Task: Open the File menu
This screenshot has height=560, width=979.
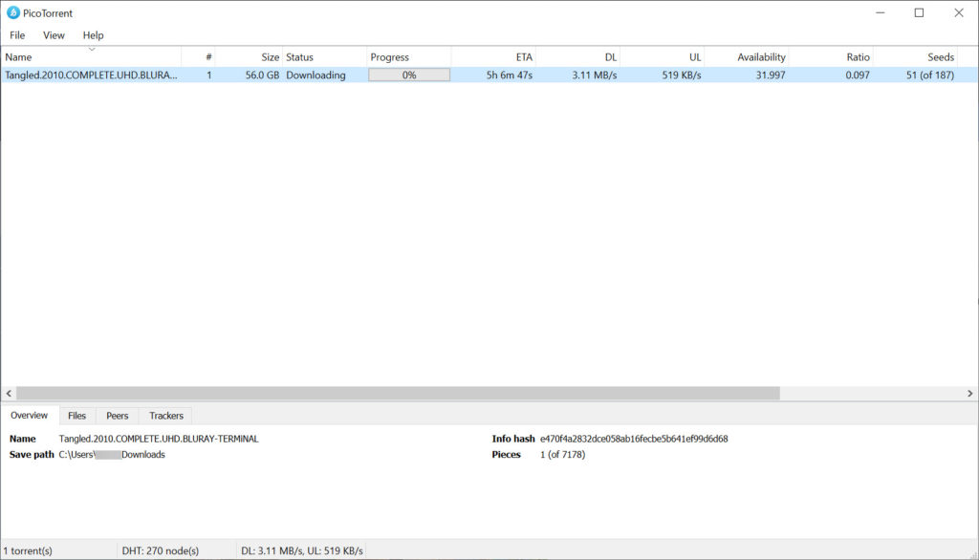Action: click(17, 35)
